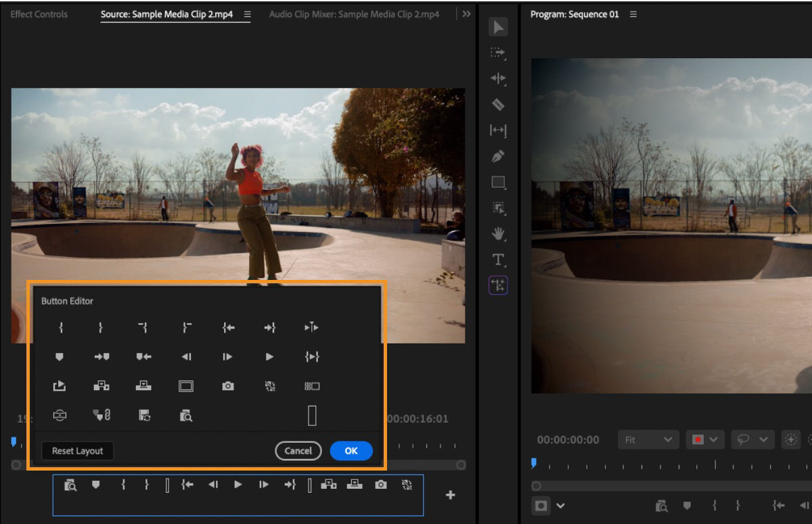Open the Audio Clip Mixer tab
Image resolution: width=812 pixels, height=524 pixels.
coord(354,14)
